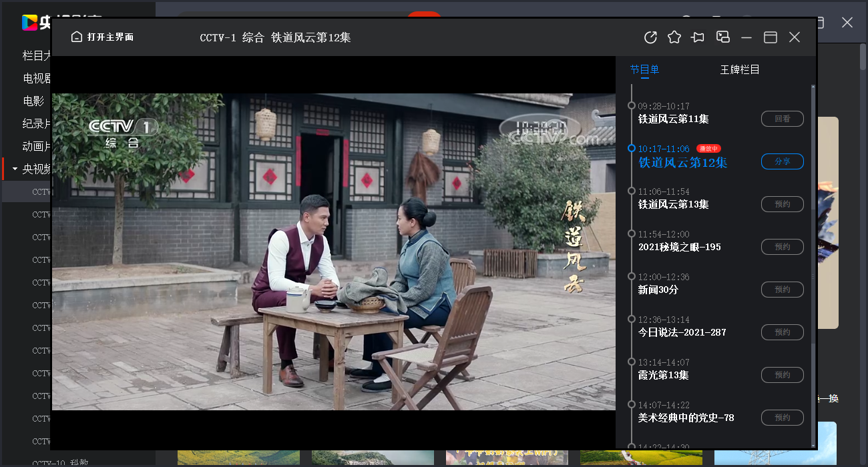This screenshot has height=467, width=868.
Task: Close the CCTV-1 player window
Action: coord(795,37)
